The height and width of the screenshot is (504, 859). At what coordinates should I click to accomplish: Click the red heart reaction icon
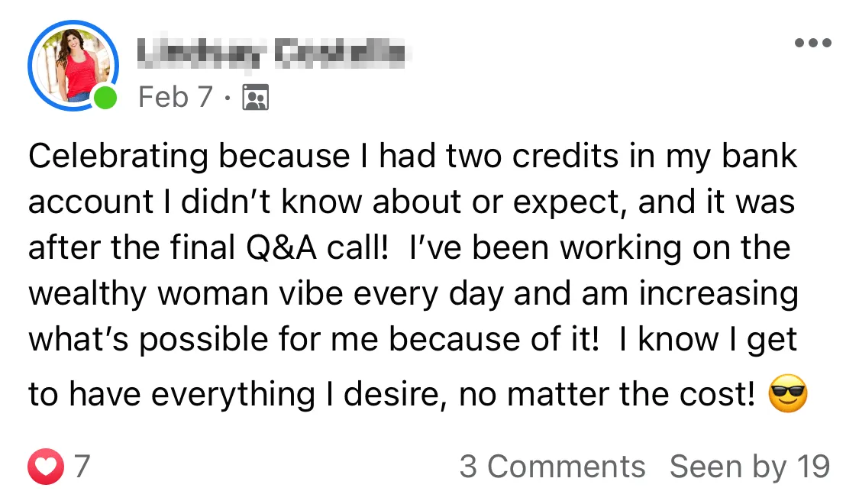tap(46, 466)
